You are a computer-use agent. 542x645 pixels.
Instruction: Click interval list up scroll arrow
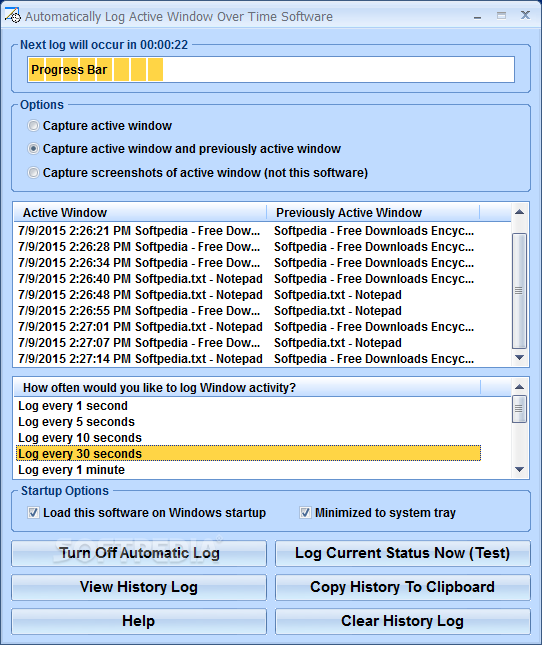[519, 387]
